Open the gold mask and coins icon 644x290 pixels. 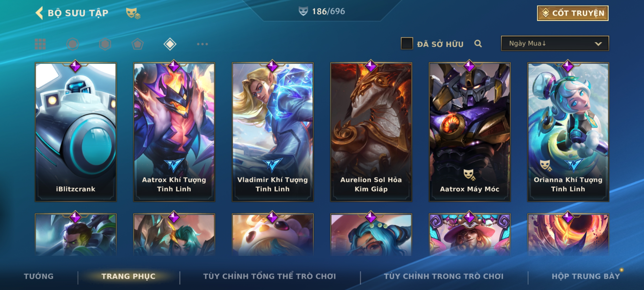(x=133, y=13)
